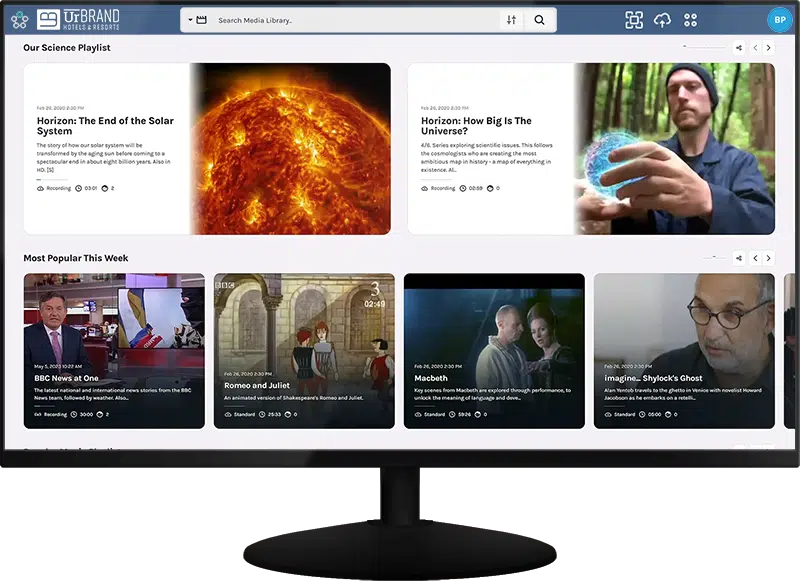
Task: Click the views count icon on BBC News card
Action: pyautogui.click(x=100, y=415)
